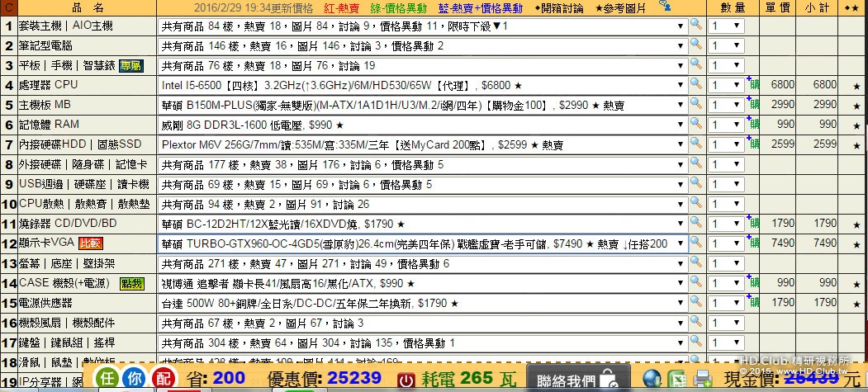Click the 比較 compare badge beside 顯示卡VGA

(x=90, y=242)
